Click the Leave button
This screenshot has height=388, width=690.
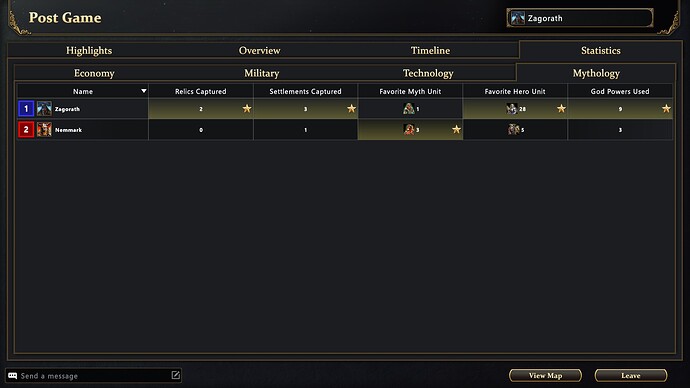coord(631,376)
